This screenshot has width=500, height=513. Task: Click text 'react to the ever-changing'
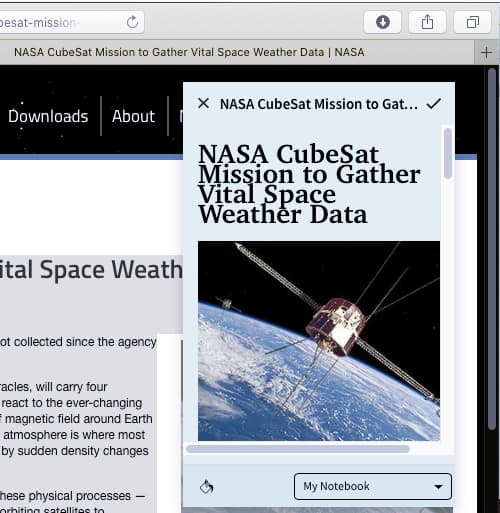tap(72, 403)
